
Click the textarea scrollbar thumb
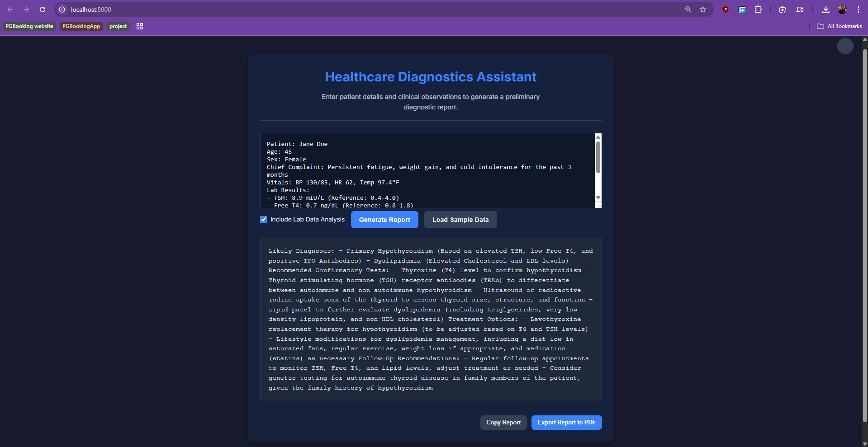click(x=598, y=157)
